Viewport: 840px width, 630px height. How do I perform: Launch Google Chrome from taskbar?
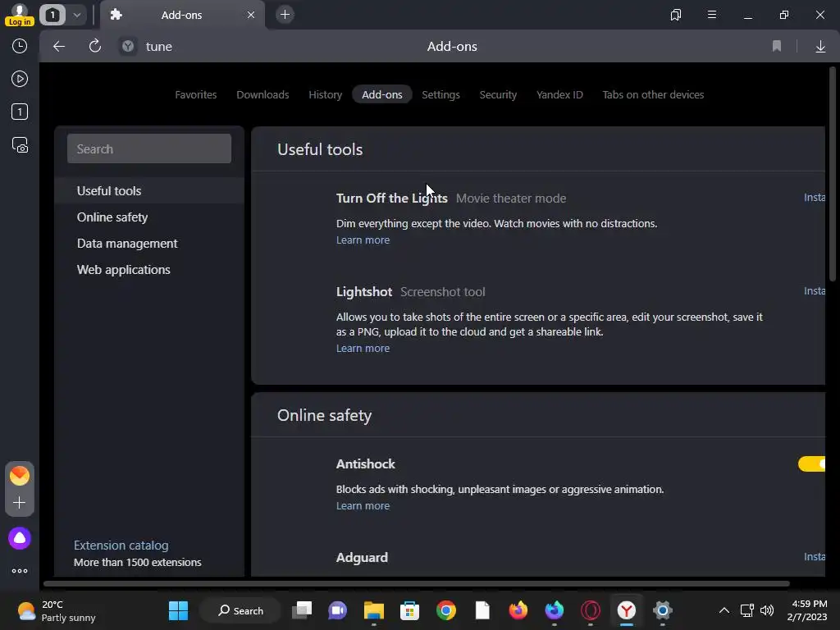coord(445,610)
